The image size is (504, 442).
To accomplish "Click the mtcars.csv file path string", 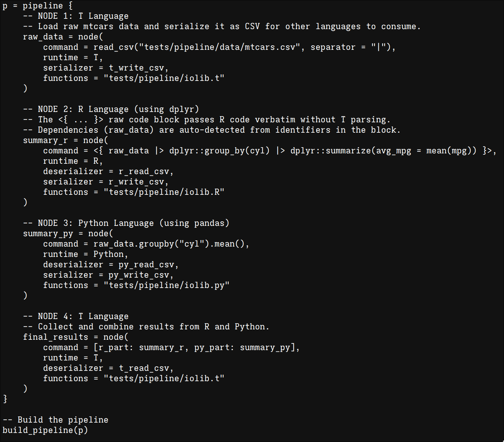I will pyautogui.click(x=220, y=47).
